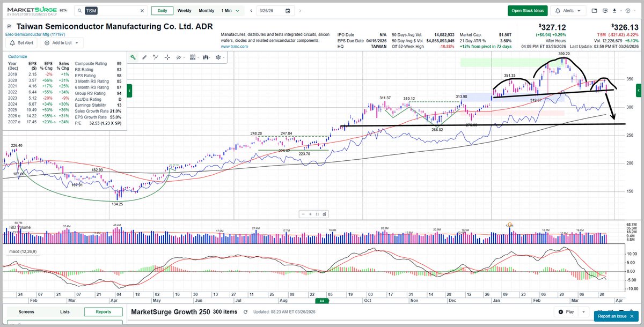Viewport: 644px width, 327px height.
Task: Visit www.tsmc.com website link
Action: pos(235,47)
